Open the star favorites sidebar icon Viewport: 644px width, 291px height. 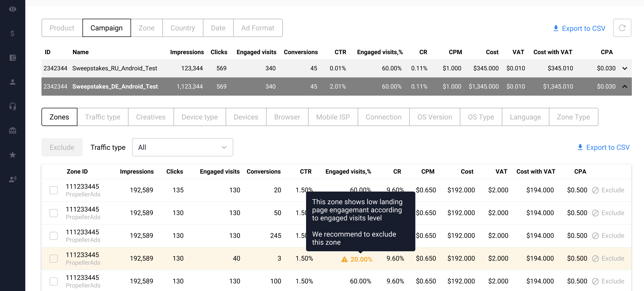click(x=13, y=155)
